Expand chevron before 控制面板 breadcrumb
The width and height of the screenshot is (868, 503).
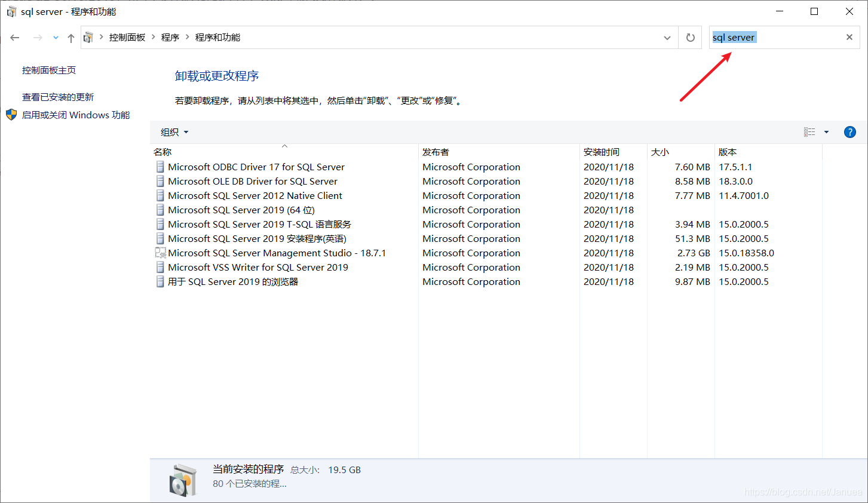point(102,37)
